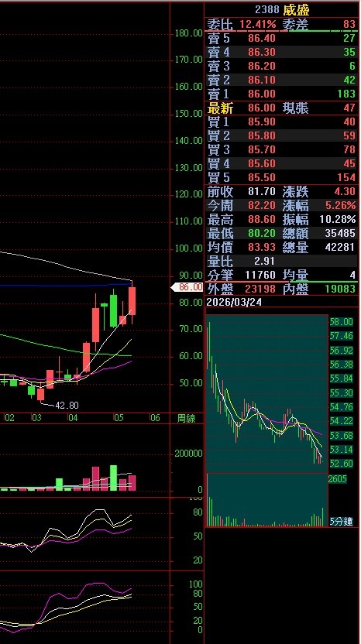The width and height of the screenshot is (361, 644).
Task: Click the 漲跌 value 4.30
Action: pos(345,192)
